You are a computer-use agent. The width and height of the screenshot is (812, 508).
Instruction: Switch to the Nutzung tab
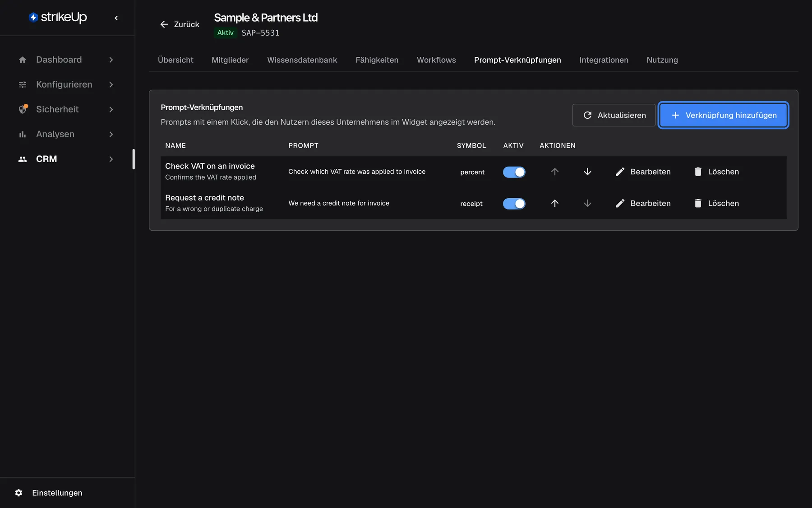[662, 60]
